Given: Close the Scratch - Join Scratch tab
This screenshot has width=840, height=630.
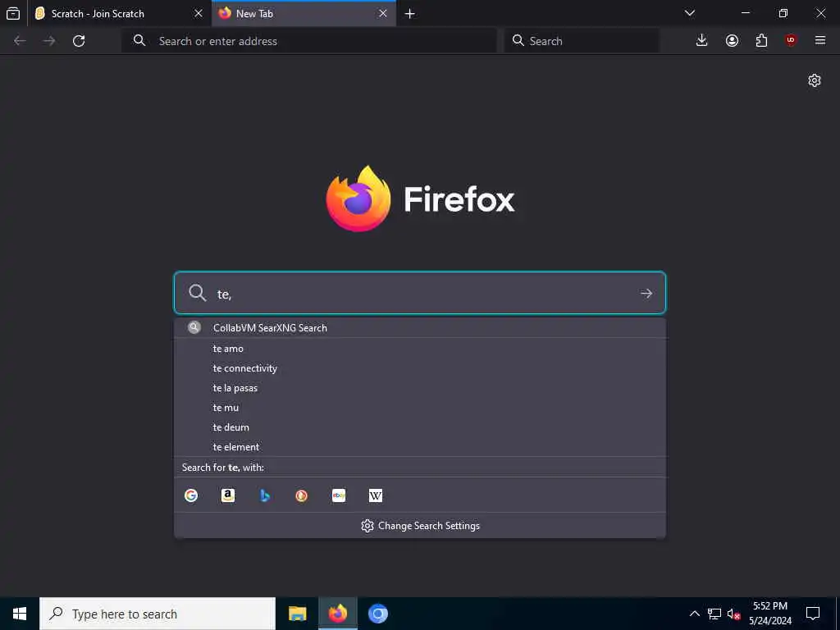Looking at the screenshot, I should click(x=199, y=13).
